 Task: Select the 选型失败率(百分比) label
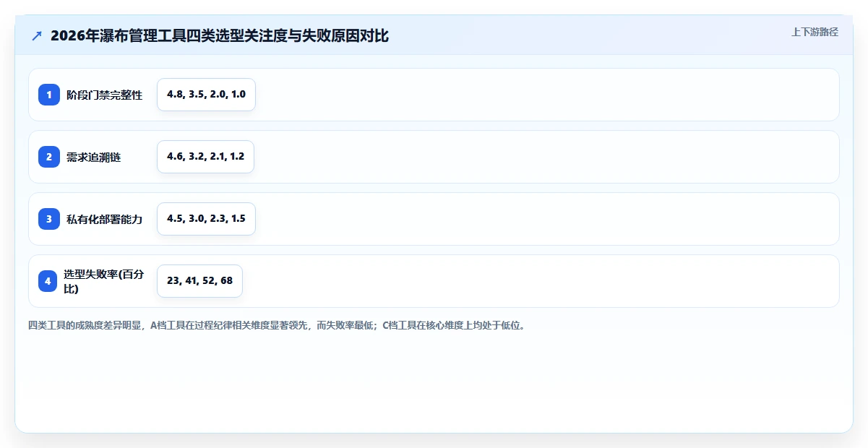click(x=104, y=281)
